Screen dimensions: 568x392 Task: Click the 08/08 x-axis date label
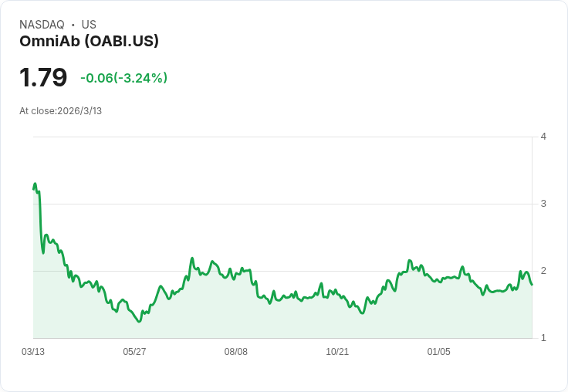pos(236,351)
